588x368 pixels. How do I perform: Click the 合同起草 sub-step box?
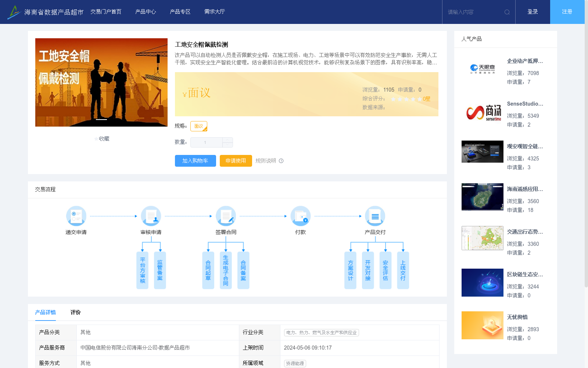point(208,270)
